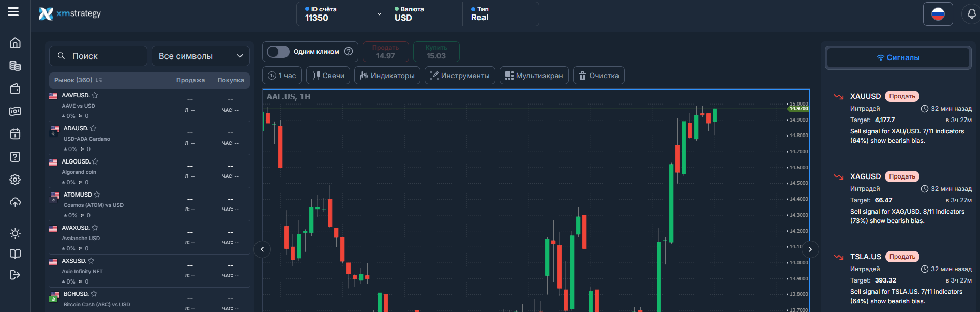The width and height of the screenshot is (980, 312).
Task: Open the wallet sidebar icon
Action: (15, 88)
